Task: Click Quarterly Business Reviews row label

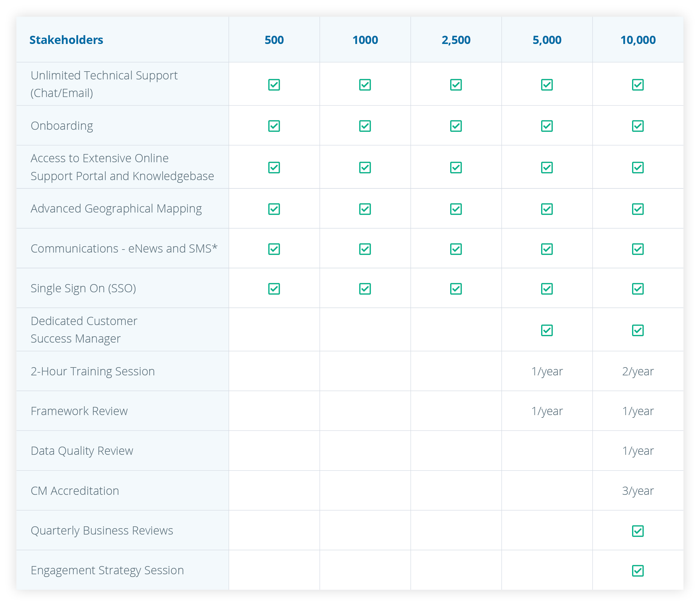Action: click(x=102, y=531)
